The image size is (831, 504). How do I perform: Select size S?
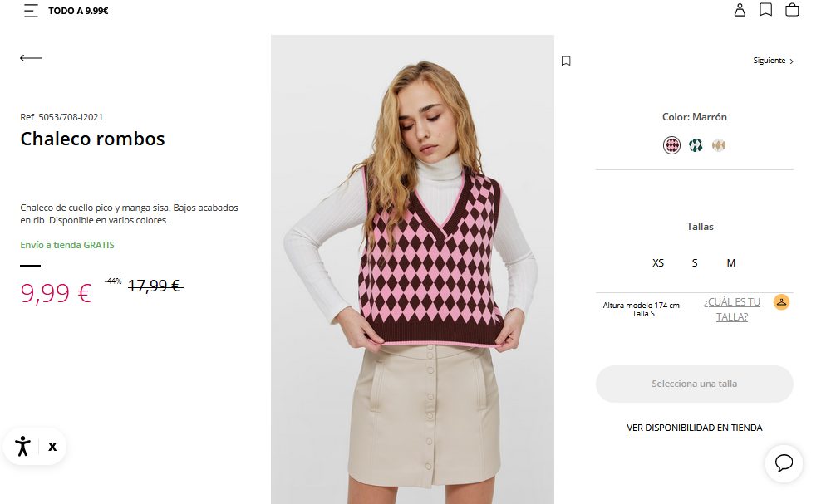[695, 262]
